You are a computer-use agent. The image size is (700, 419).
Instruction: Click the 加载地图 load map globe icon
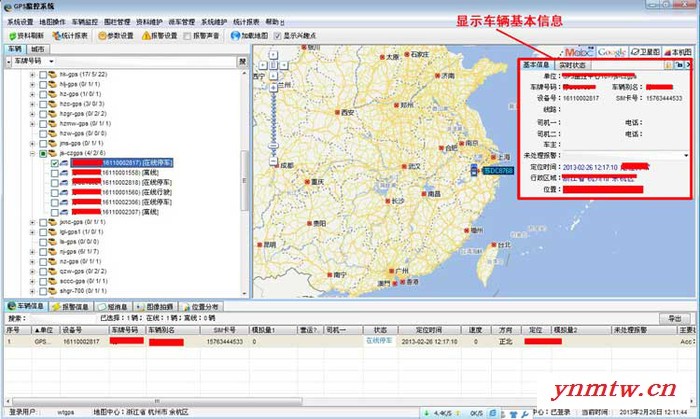click(235, 36)
